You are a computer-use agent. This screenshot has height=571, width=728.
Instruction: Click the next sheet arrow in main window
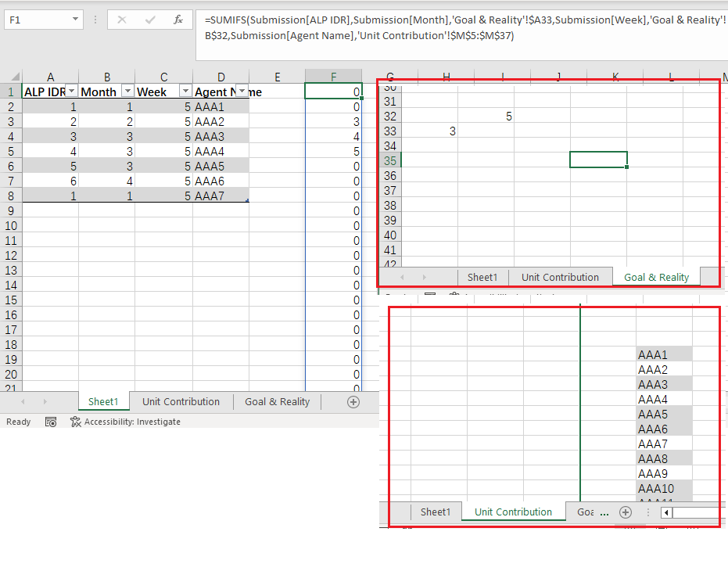pos(45,401)
